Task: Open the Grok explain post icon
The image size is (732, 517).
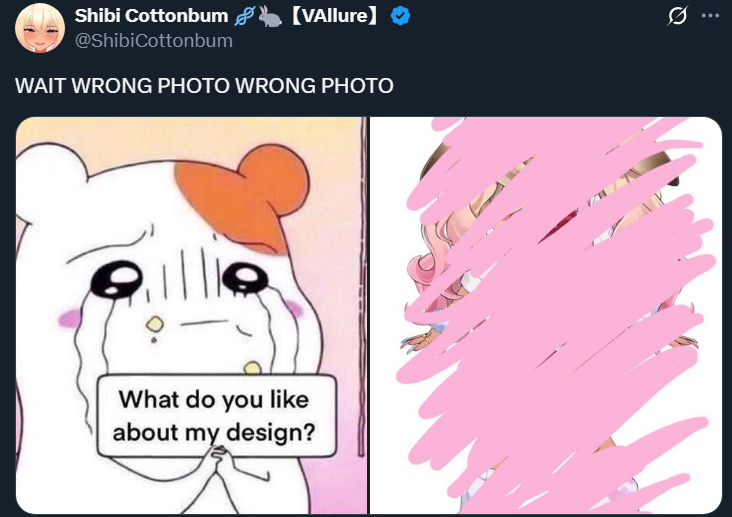Action: (677, 16)
